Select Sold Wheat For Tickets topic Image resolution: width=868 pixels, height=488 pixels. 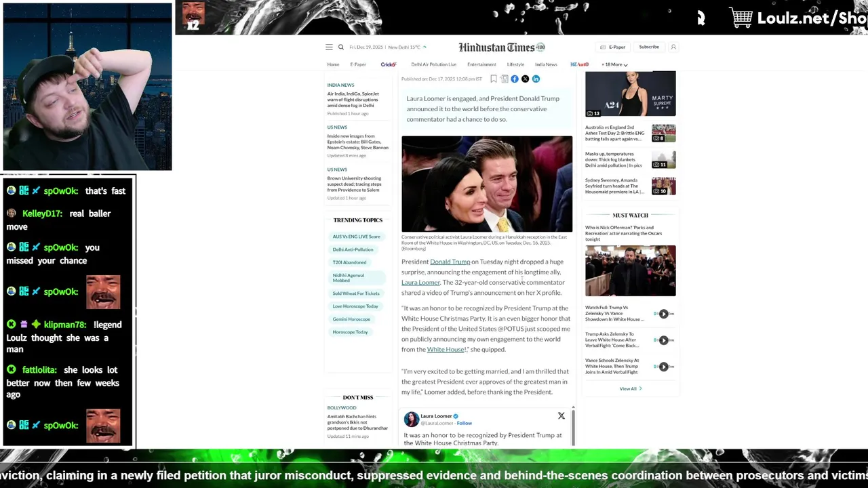click(355, 293)
